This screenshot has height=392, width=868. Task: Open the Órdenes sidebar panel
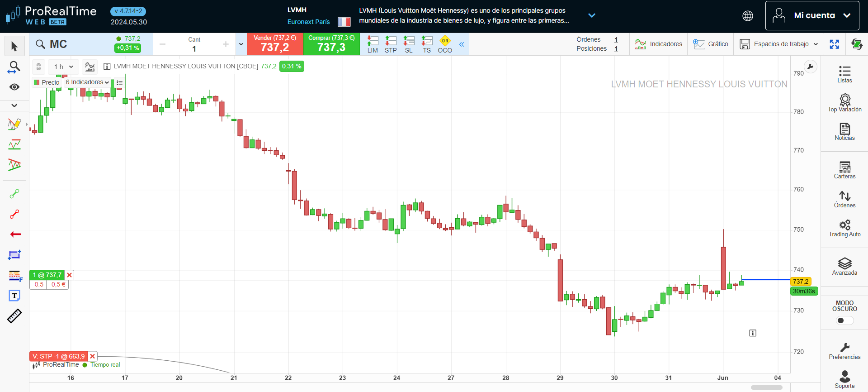pos(844,199)
